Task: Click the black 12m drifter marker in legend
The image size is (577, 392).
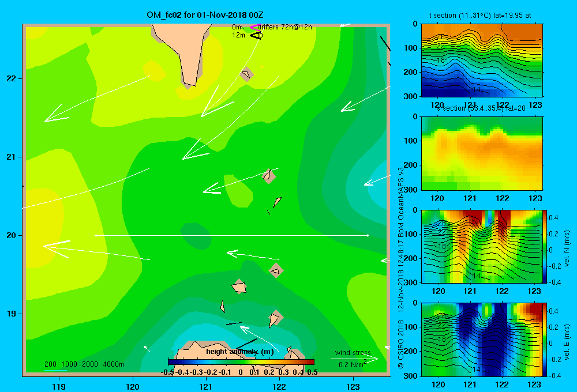Action: pos(254,35)
